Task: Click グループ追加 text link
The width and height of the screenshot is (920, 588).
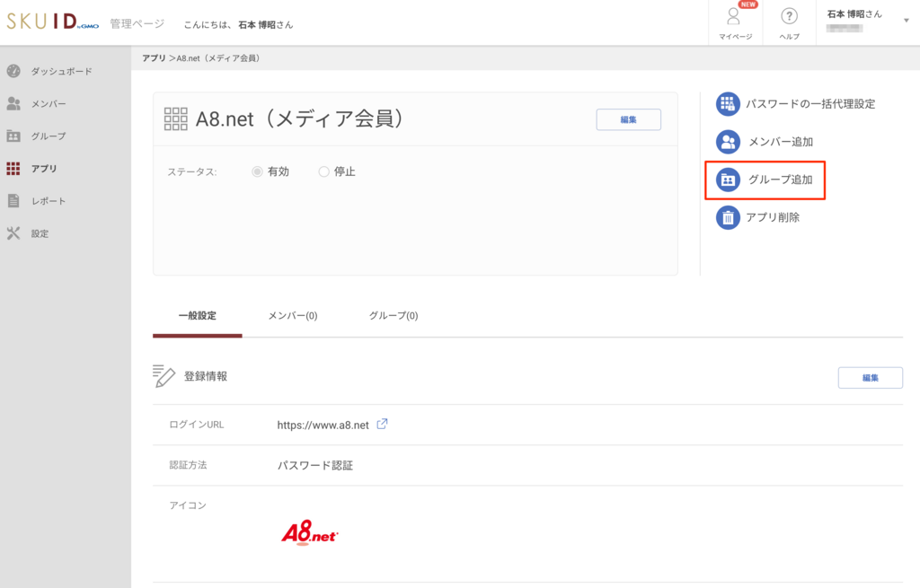Action: [781, 180]
